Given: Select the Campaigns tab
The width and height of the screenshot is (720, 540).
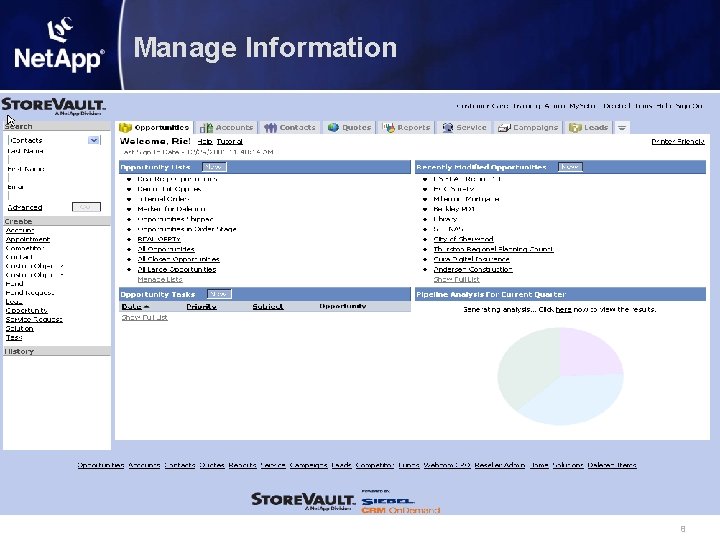Looking at the screenshot, I should [528, 128].
